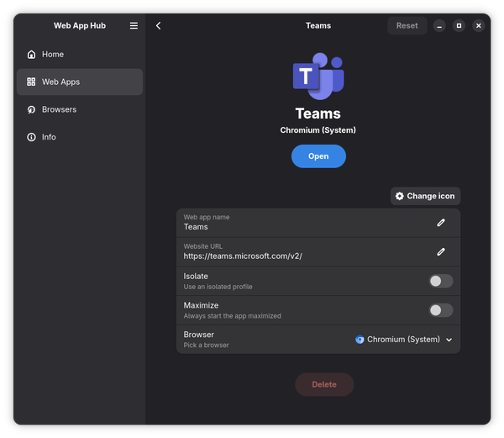
Task: Click the 'Use an isolated profile' text
Action: click(x=218, y=287)
